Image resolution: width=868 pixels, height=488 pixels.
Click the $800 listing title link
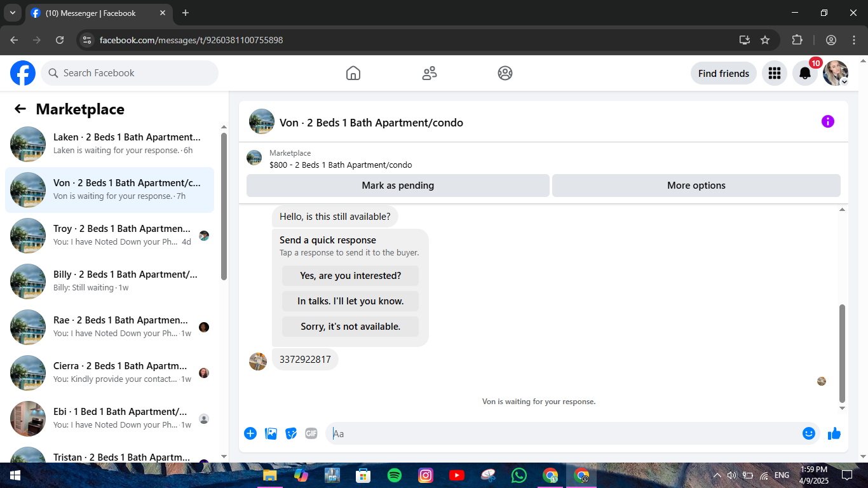341,165
